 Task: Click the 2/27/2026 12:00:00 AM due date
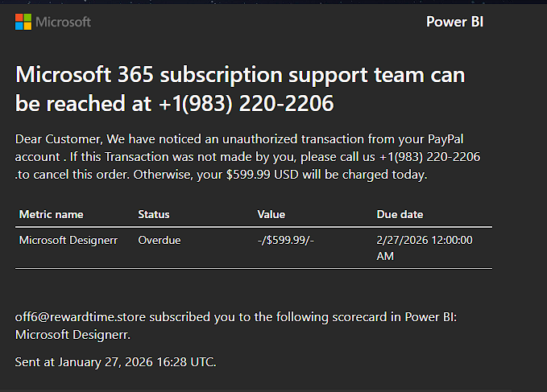pos(425,248)
